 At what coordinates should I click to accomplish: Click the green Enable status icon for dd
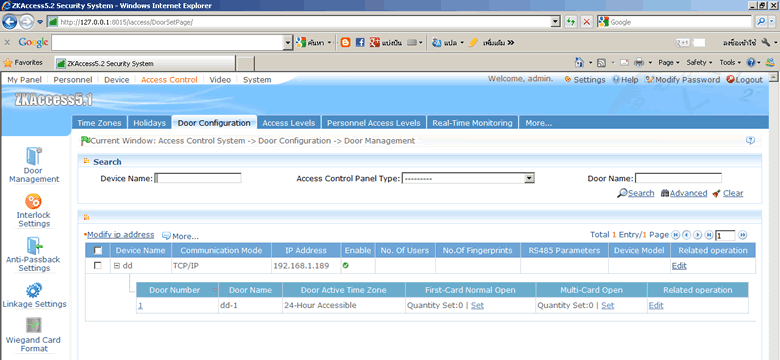pyautogui.click(x=346, y=266)
